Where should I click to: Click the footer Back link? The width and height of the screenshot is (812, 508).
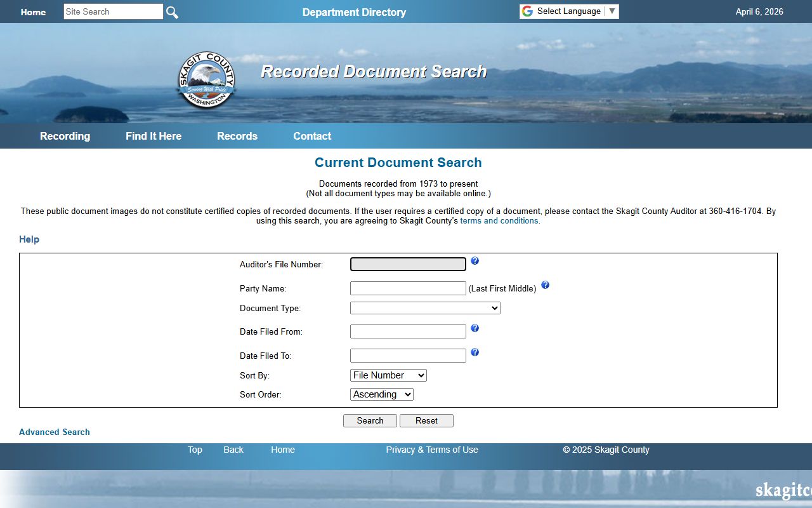(233, 450)
